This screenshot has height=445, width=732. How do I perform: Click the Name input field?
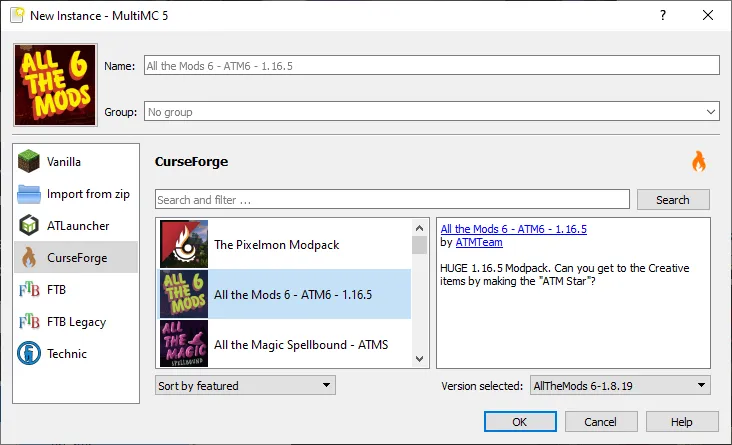pyautogui.click(x=432, y=65)
